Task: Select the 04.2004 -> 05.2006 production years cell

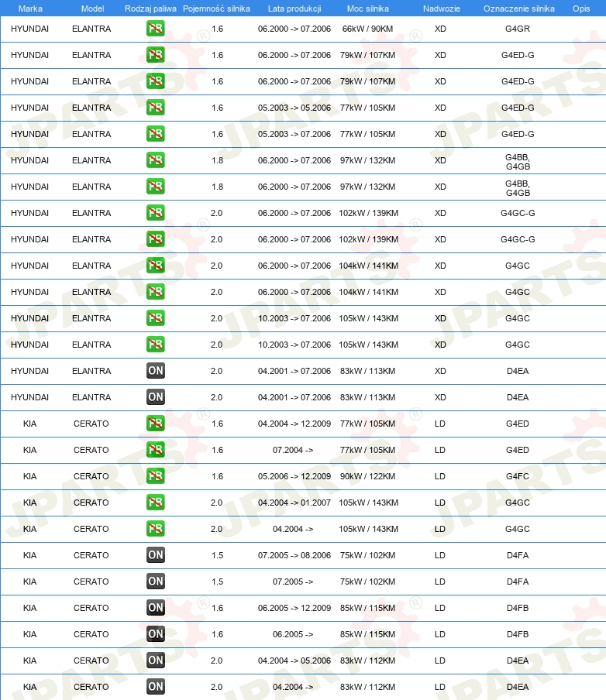Action: pyautogui.click(x=294, y=661)
